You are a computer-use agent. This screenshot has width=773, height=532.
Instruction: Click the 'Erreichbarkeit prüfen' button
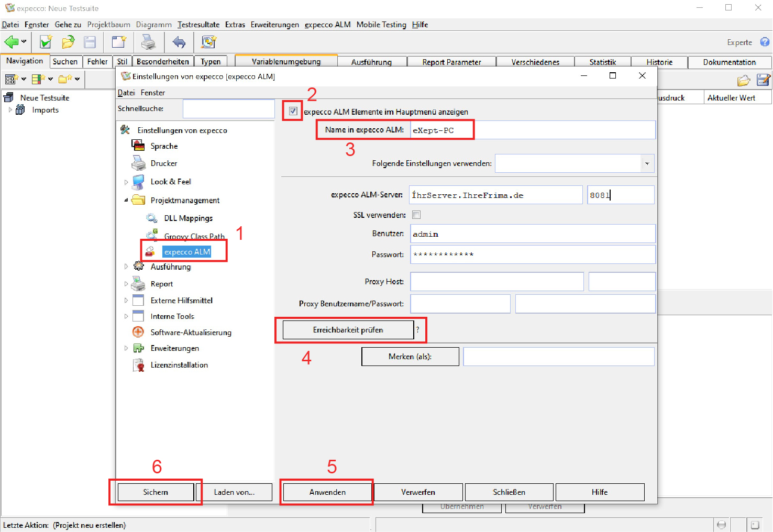click(348, 330)
